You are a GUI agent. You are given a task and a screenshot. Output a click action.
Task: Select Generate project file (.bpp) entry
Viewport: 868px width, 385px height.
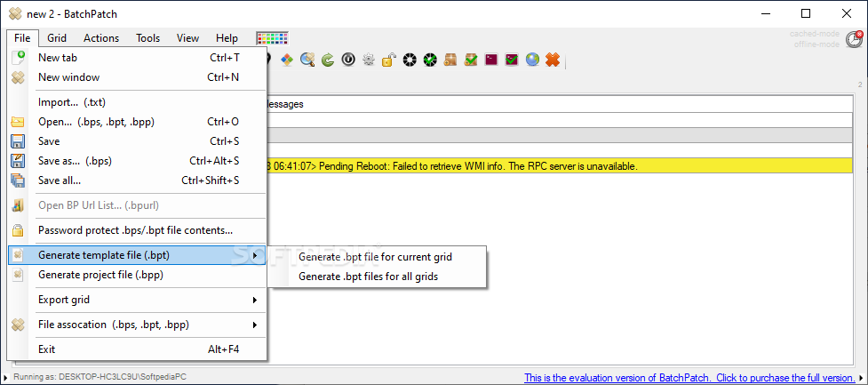(138, 274)
